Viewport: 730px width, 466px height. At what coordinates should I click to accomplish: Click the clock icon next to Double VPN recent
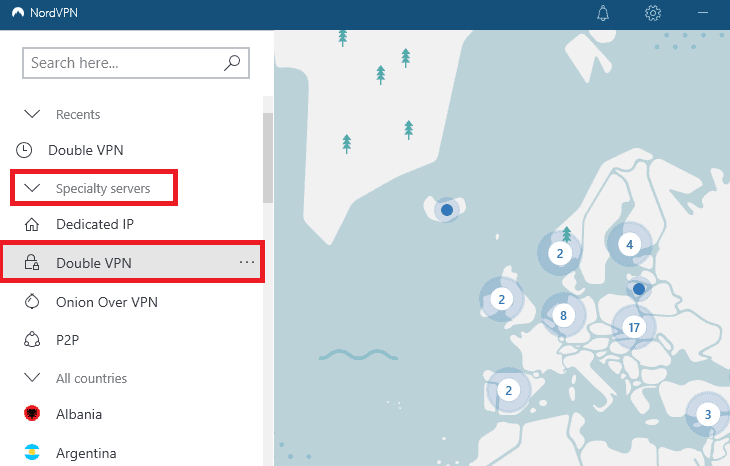point(24,150)
